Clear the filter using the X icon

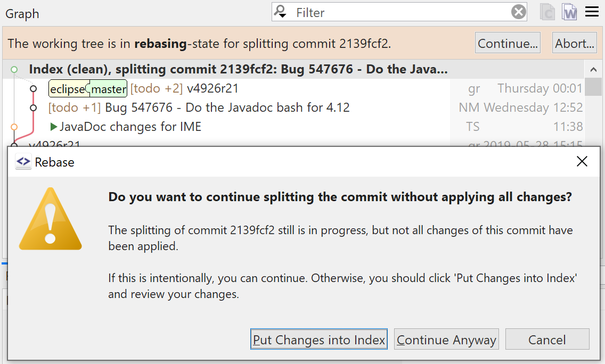click(518, 12)
